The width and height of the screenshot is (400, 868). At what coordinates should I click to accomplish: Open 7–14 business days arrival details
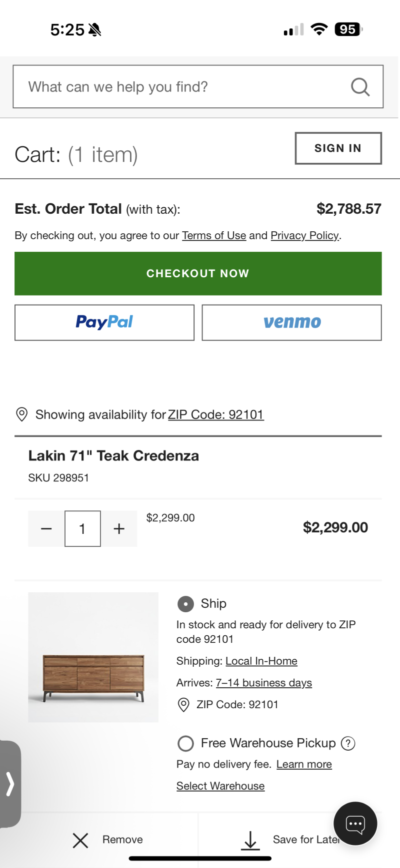tap(263, 683)
